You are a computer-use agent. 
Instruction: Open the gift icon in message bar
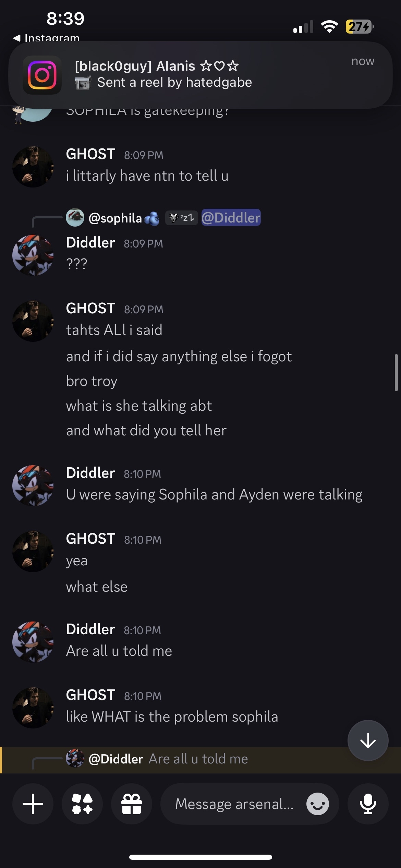(132, 804)
